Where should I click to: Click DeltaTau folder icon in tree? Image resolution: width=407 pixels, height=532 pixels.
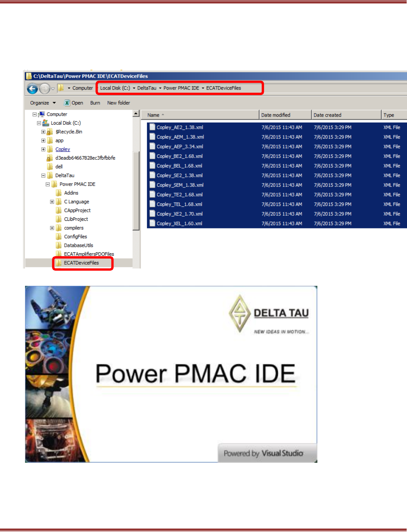point(50,175)
